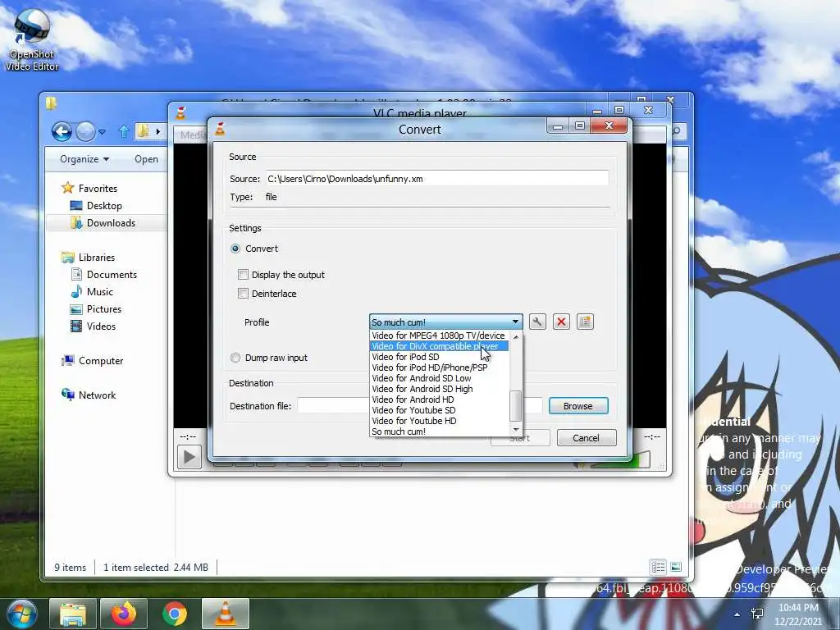840x630 pixels.
Task: Click the Source path field
Action: [437, 179]
